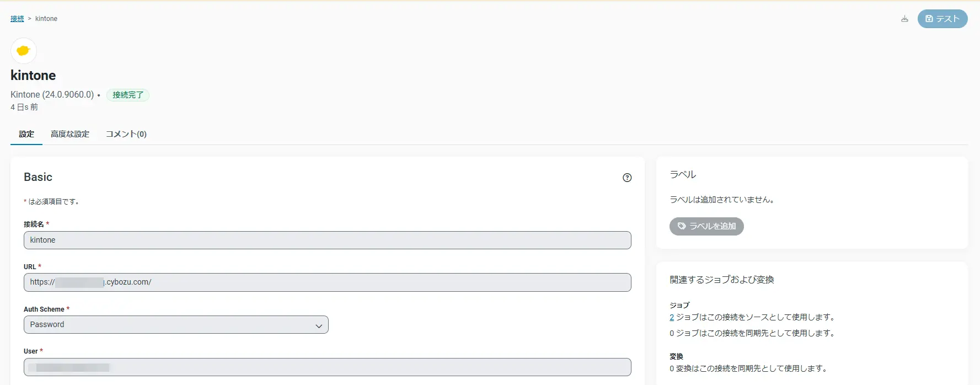Select the 設定 tab
This screenshot has width=980, height=385.
click(x=26, y=134)
